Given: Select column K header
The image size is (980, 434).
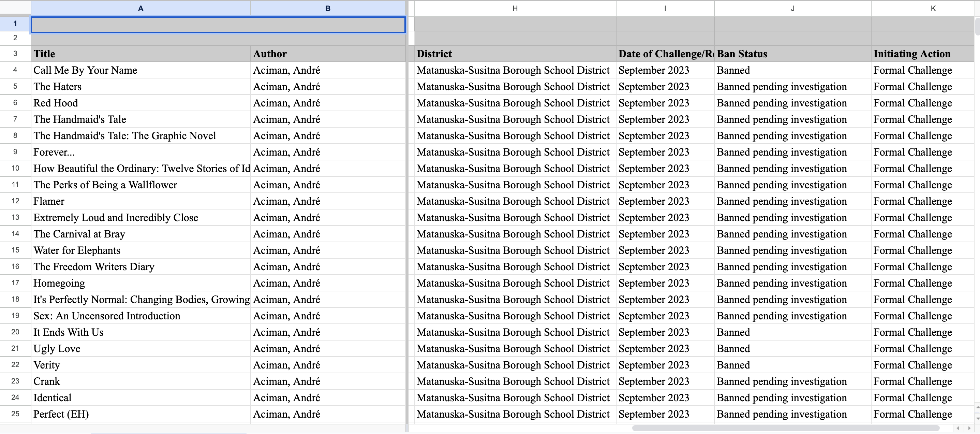Looking at the screenshot, I should point(933,8).
